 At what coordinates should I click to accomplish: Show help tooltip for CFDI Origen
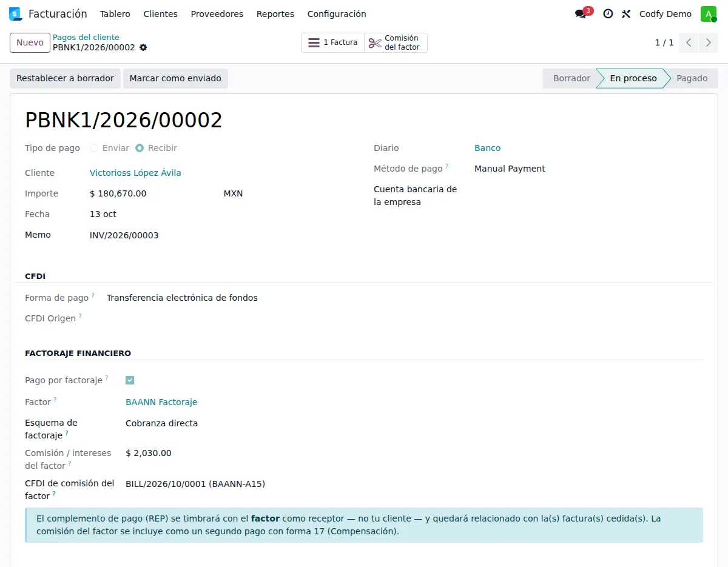80,315
